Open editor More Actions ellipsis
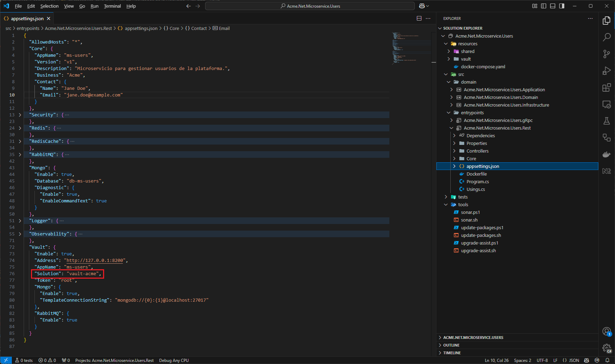Screen dimensions: 615x364 pyautogui.click(x=428, y=18)
